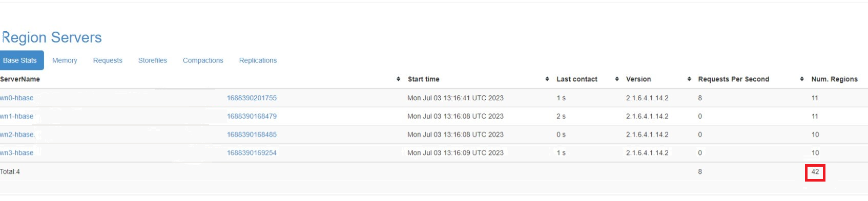The image size is (868, 201).
Task: Open the wn0-hbase server link
Action: 16,98
